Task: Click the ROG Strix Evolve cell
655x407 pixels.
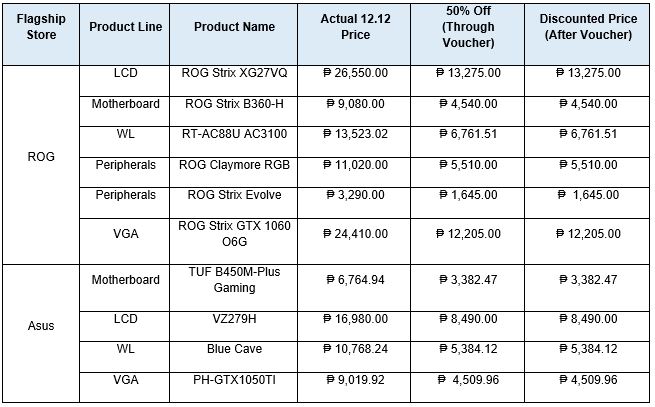Action: point(234,203)
